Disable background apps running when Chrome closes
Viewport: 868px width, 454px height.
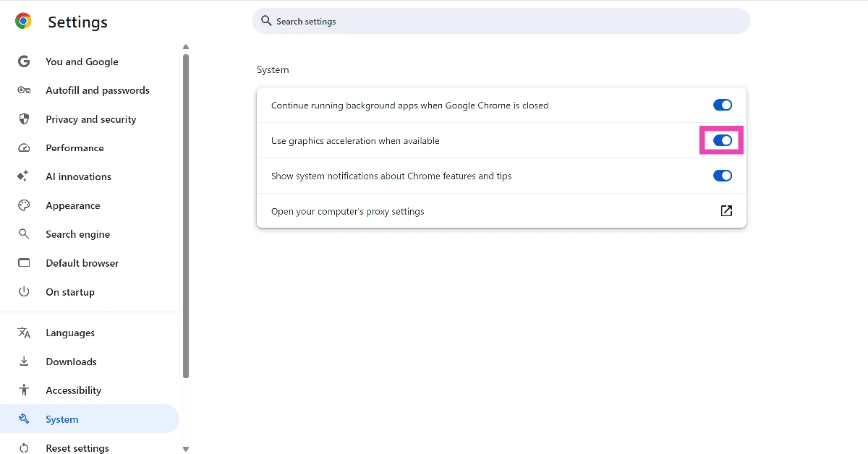point(722,105)
